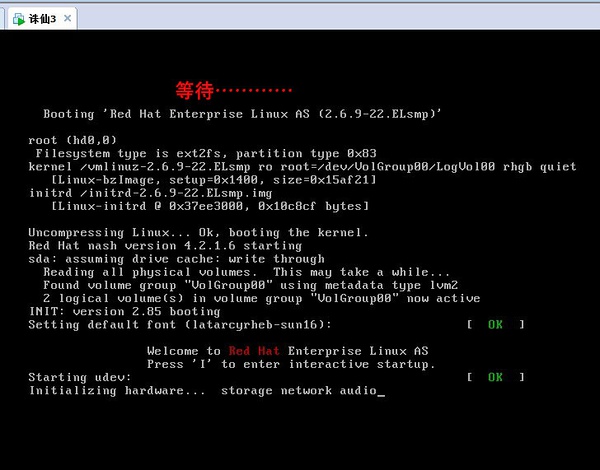Screen dimensions: 600x470
Task: Click the "Red Hat nash version 4.2.1.6 starting" line
Action: tap(165, 245)
